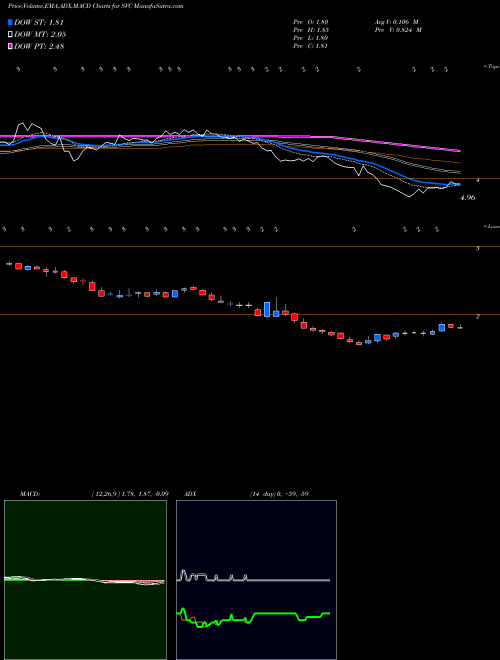The width and height of the screenshot is (500, 660).
Task: Click the price axis label 3
Action: 478,248
